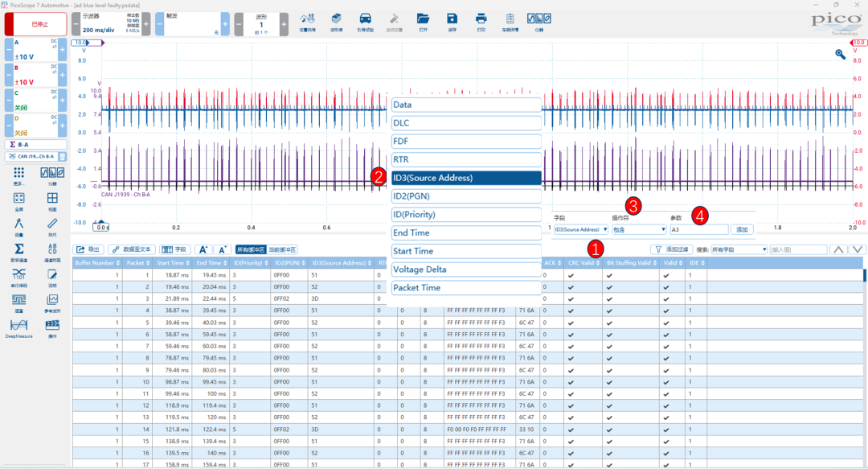Choose ID2(PGN) in the field list
The width and height of the screenshot is (868, 469).
[466, 196]
